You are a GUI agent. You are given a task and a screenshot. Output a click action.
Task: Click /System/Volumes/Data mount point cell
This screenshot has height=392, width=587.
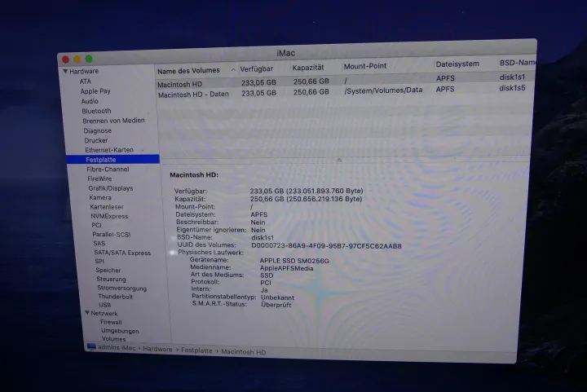click(383, 90)
